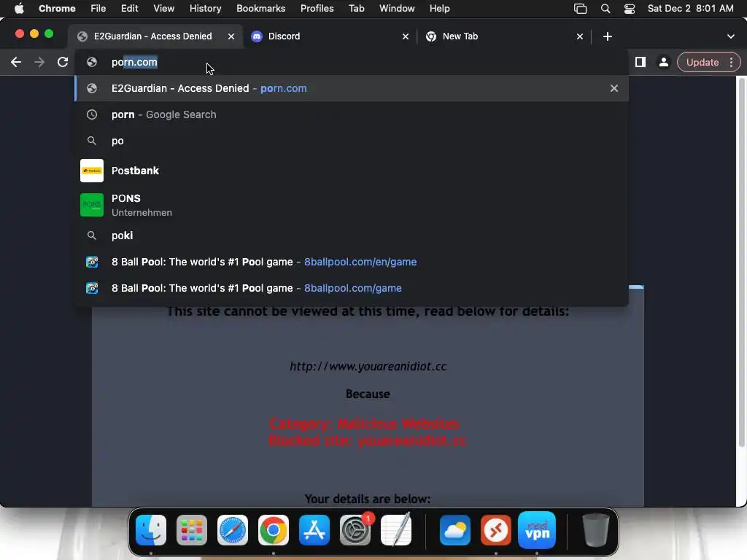Open the Profiles menu
The image size is (747, 560).
[317, 9]
